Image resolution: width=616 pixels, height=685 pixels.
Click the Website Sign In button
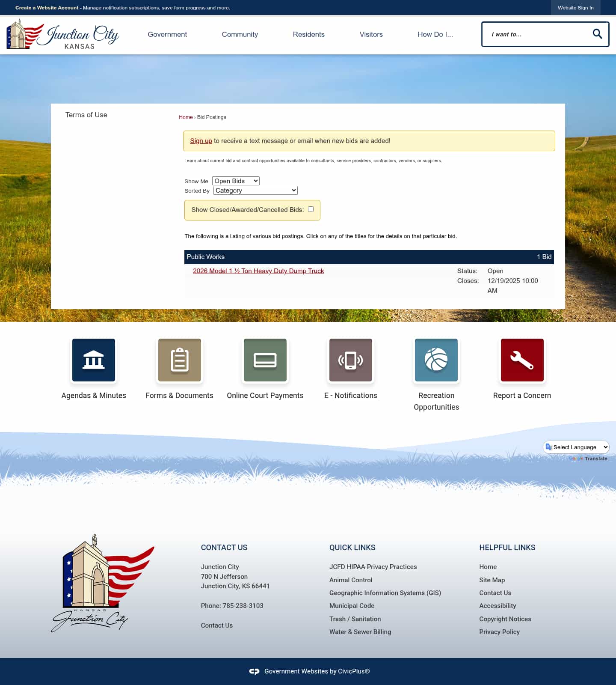point(575,8)
